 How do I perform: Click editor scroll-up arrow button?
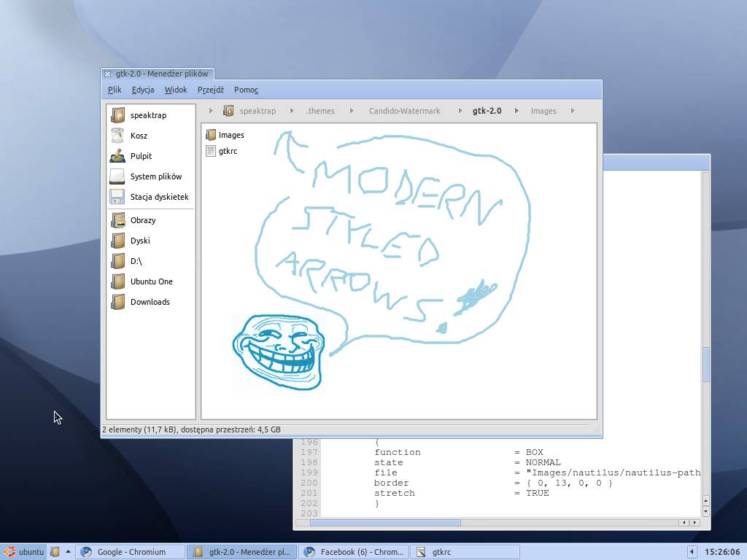pos(706,501)
